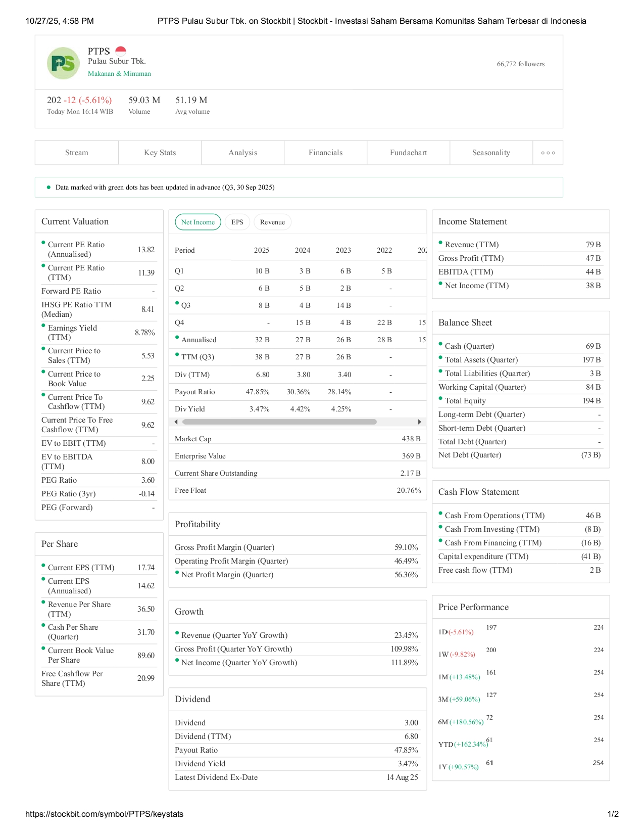Select the EPS chip
Image resolution: width=644 pixels, height=834 pixels.
click(237, 222)
